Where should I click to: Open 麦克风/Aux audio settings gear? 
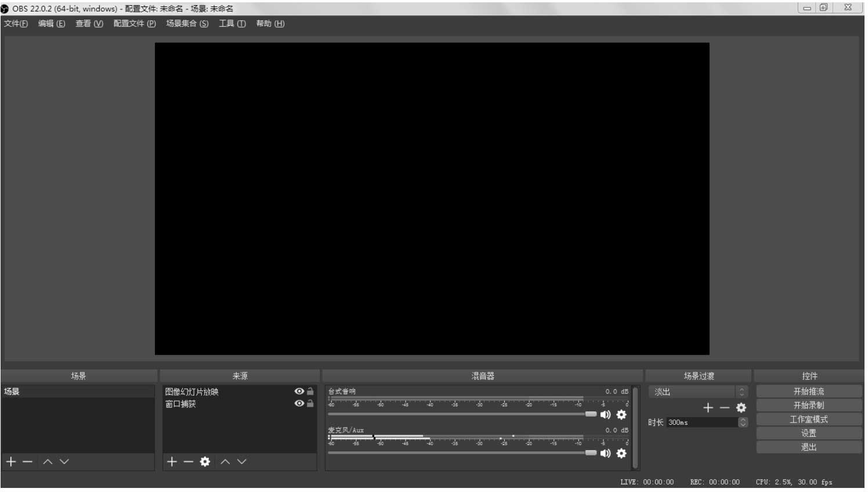[x=621, y=454]
